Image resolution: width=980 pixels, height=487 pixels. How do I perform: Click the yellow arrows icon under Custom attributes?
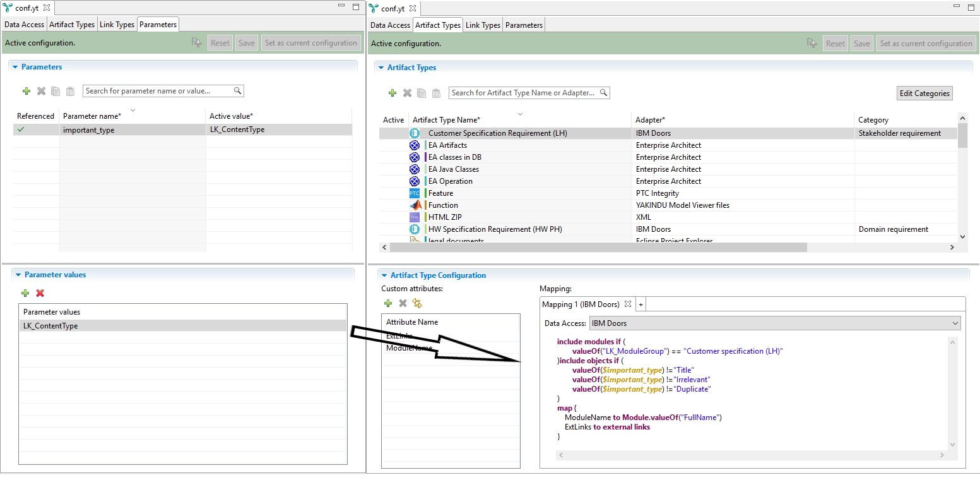coord(416,303)
